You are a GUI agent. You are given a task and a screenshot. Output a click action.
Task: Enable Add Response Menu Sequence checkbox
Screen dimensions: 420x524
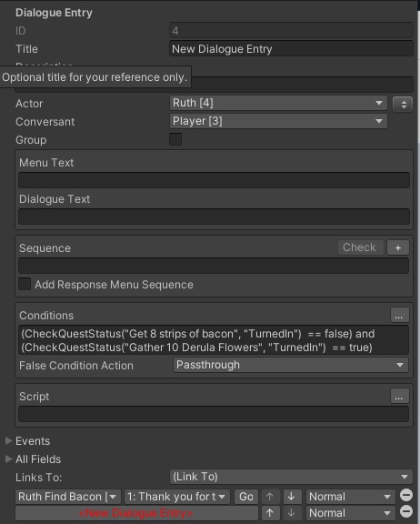[25, 284]
